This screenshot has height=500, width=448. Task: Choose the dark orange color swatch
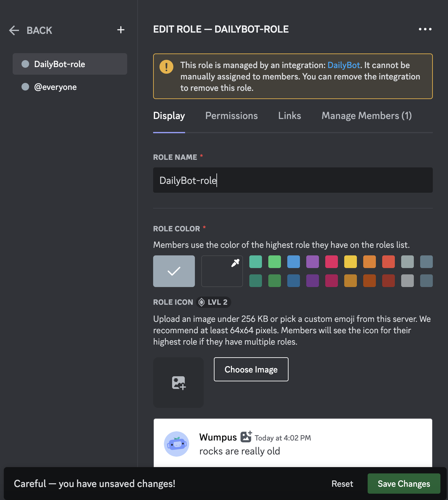(370, 281)
